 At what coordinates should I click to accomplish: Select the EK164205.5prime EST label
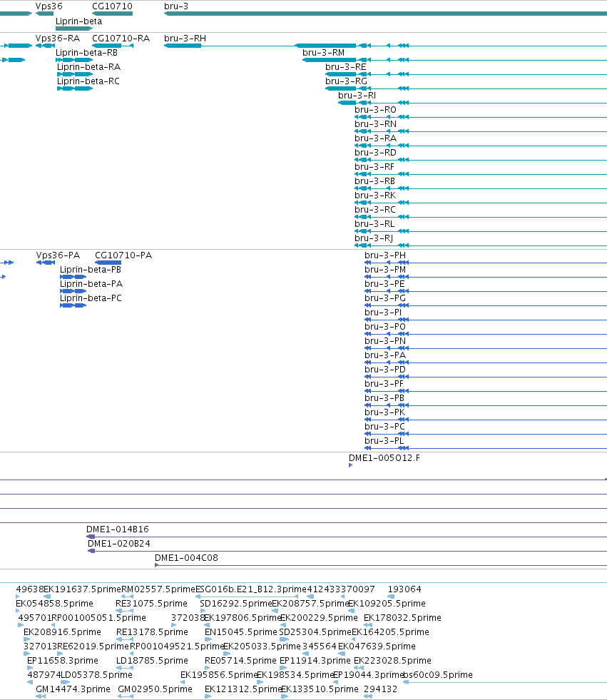click(x=391, y=632)
